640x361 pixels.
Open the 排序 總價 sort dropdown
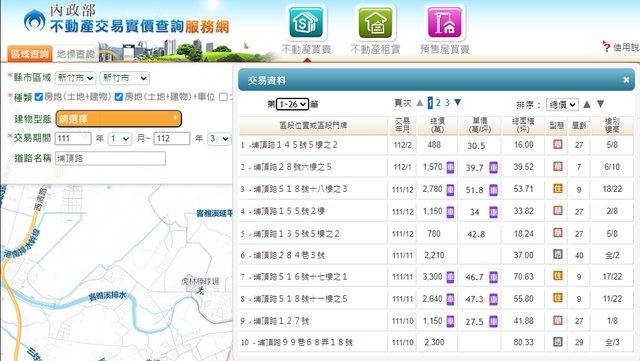(562, 105)
